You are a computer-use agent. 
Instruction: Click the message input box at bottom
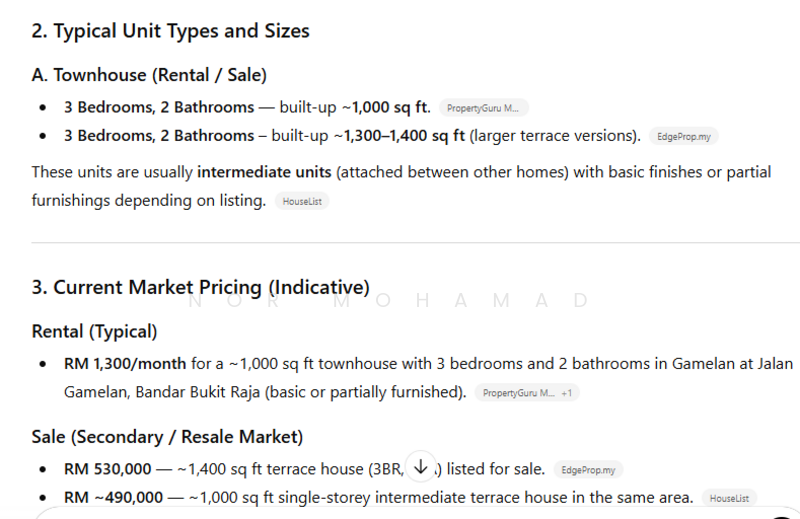point(400,514)
